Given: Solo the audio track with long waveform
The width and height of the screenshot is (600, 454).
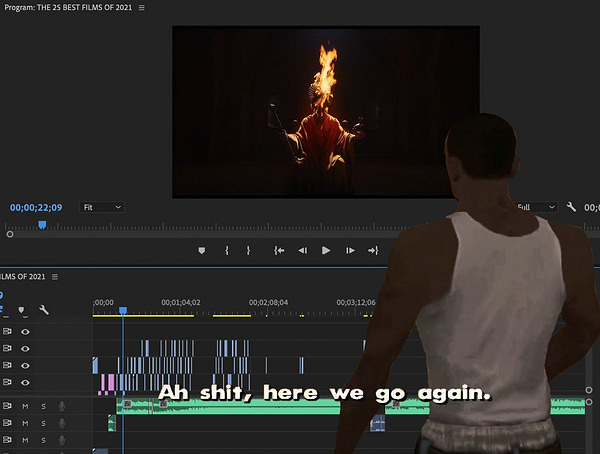Looking at the screenshot, I should pyautogui.click(x=44, y=406).
